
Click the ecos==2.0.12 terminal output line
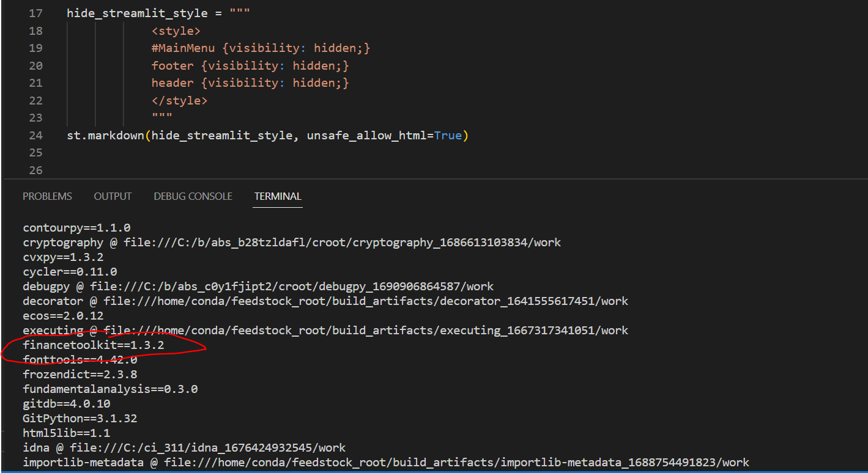point(64,315)
